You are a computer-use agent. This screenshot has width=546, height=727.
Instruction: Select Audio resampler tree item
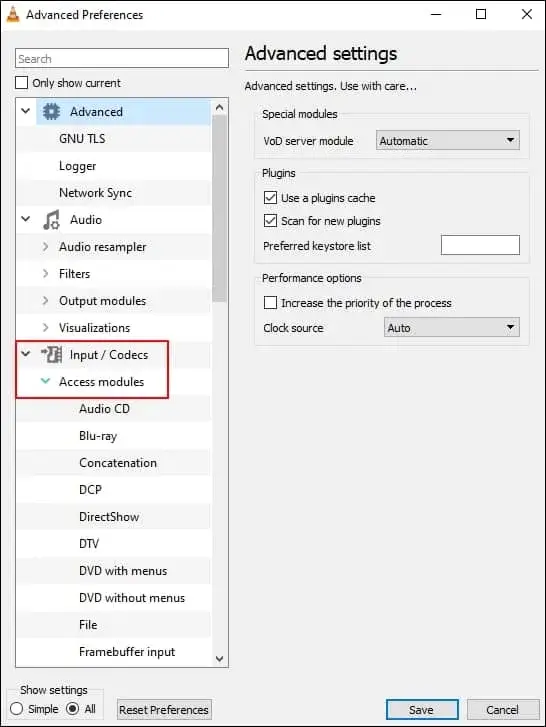coord(102,247)
